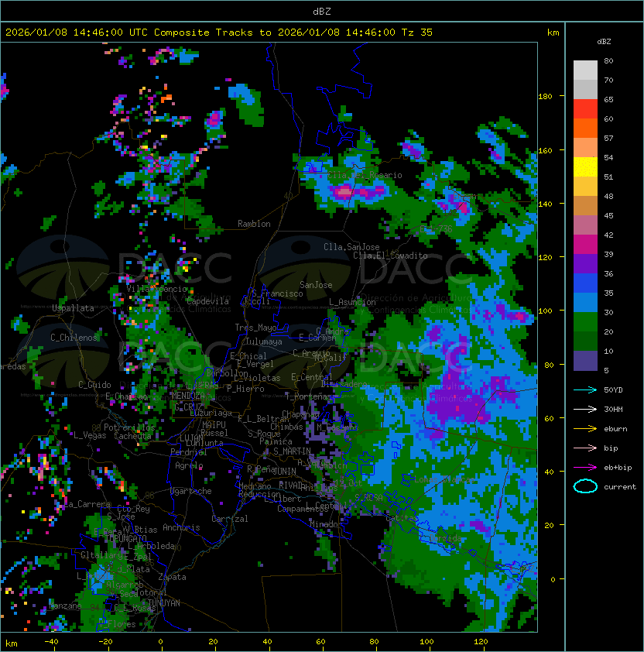Select the 'dBZ' title at top center
This screenshot has height=652, width=644.
322,11
